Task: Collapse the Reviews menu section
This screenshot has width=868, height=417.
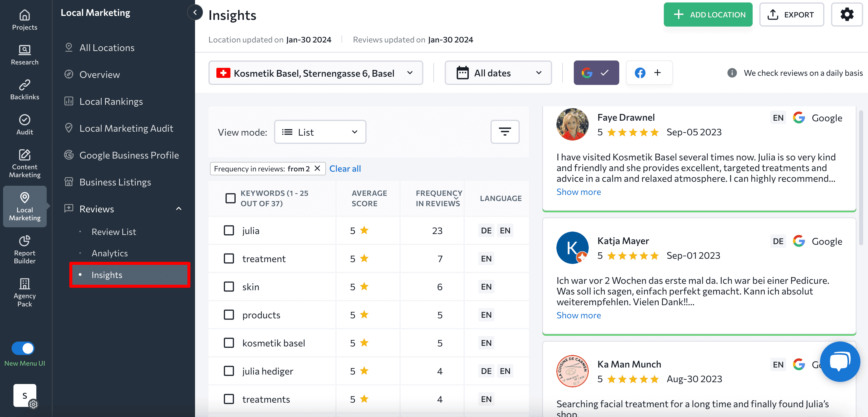Action: [x=179, y=209]
